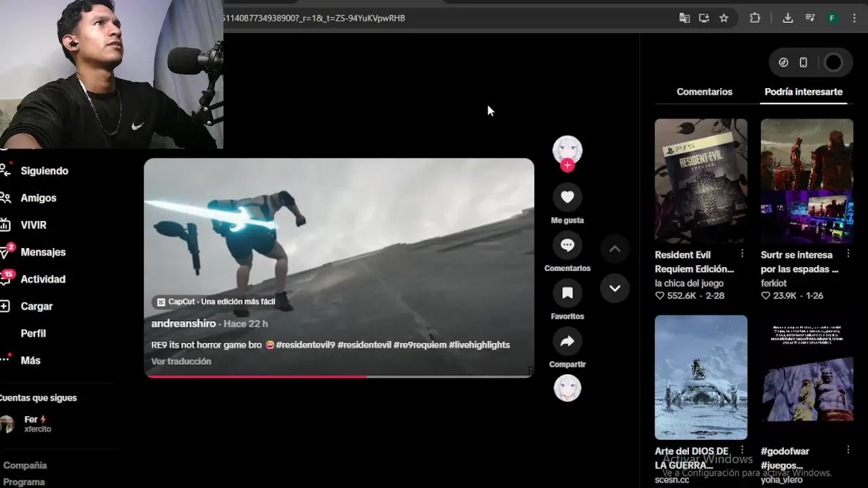Viewport: 868px width, 488px height.
Task: Open comments via the speech bubble icon
Action: 568,245
